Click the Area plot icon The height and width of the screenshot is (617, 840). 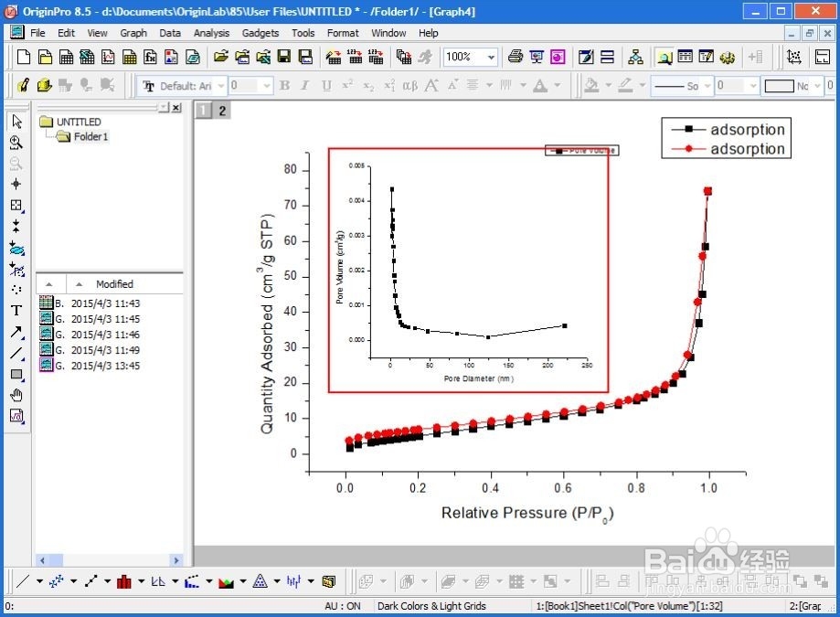226,581
